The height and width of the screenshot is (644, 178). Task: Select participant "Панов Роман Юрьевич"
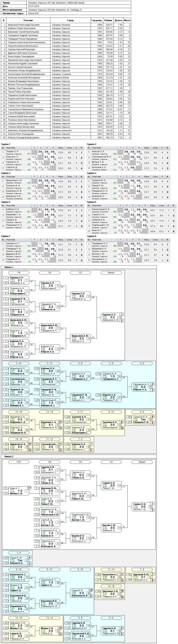pyautogui.click(x=20, y=91)
